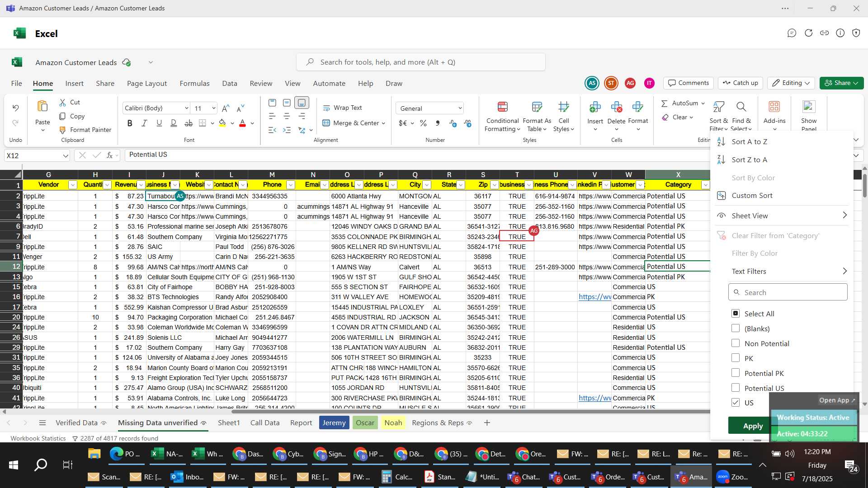Open the Add-ins icon
The width and height of the screenshot is (868, 488).
[x=774, y=107]
